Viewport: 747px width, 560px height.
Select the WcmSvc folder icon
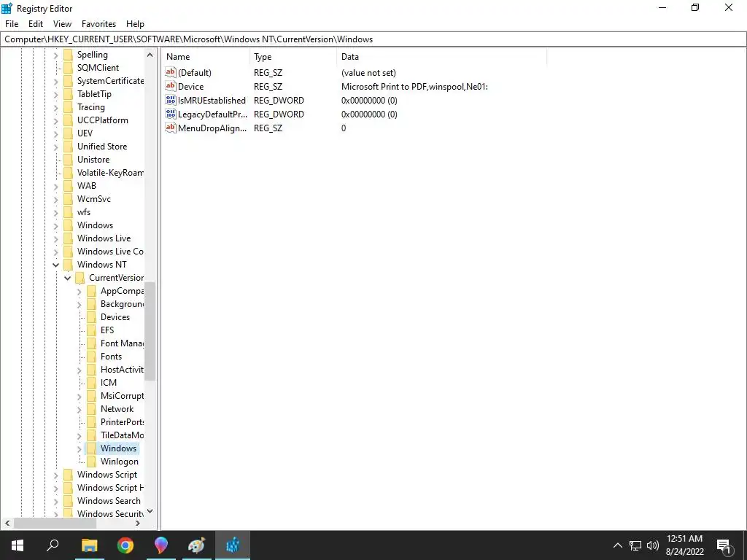point(68,198)
